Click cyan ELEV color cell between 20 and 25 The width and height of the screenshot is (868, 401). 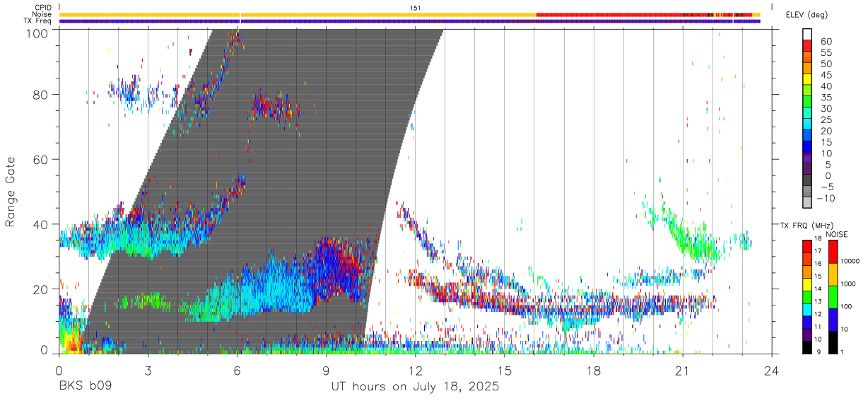(807, 125)
